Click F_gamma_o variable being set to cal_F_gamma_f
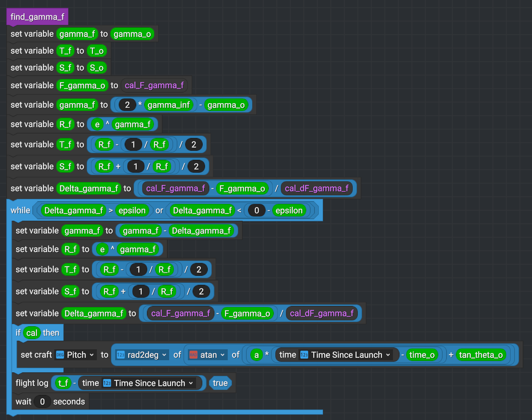Screen dimensions: 532x420 pyautogui.click(x=82, y=85)
